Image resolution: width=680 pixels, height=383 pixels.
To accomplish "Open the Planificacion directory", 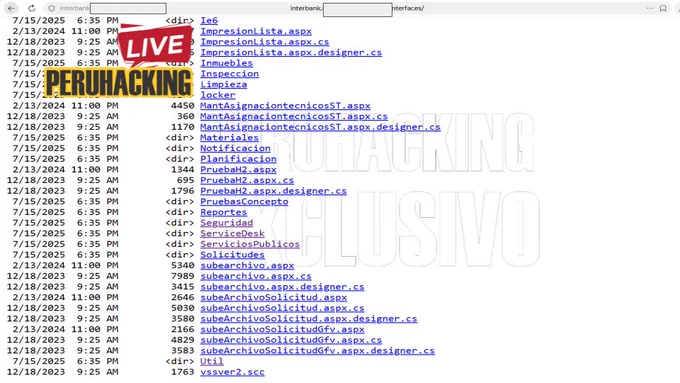I will [x=238, y=159].
